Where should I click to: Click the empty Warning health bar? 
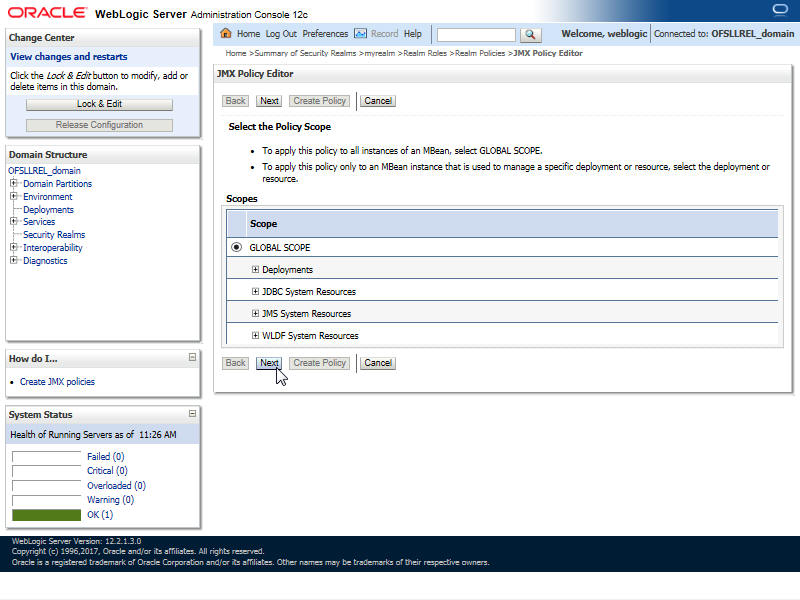(46, 501)
